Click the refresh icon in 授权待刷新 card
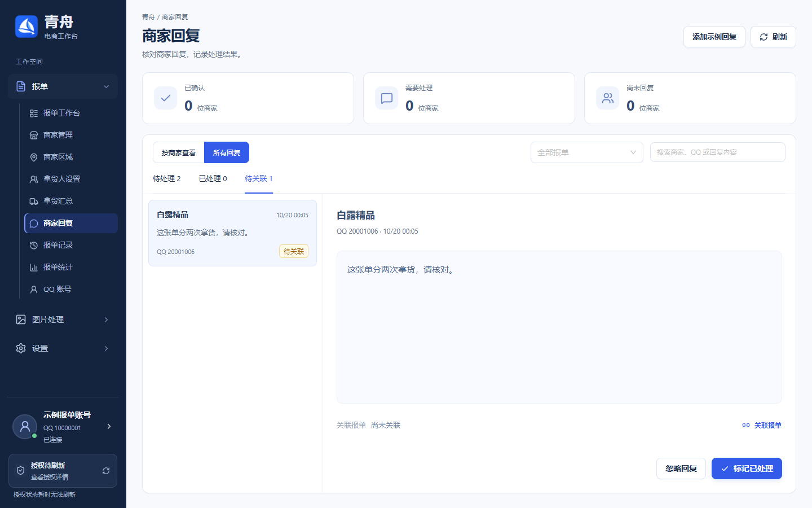Screen dimensions: 812x508 tap(106, 471)
